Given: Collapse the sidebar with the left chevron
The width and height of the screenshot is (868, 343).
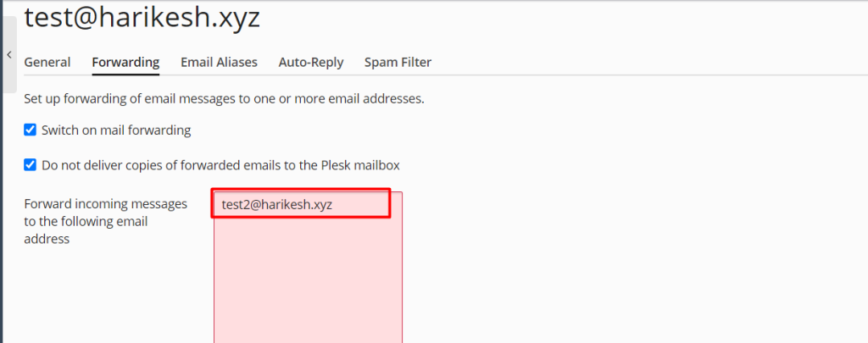Looking at the screenshot, I should tap(8, 55).
